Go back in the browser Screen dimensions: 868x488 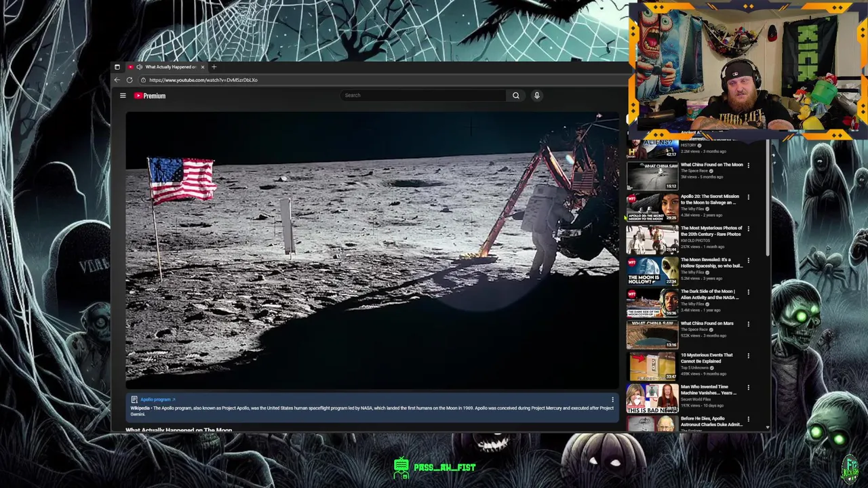click(117, 80)
